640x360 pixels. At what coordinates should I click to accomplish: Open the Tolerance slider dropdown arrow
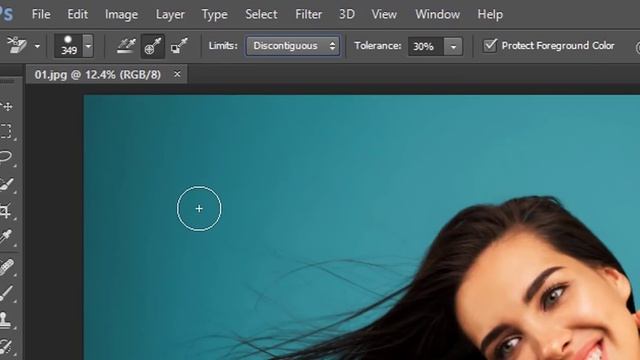pos(453,47)
